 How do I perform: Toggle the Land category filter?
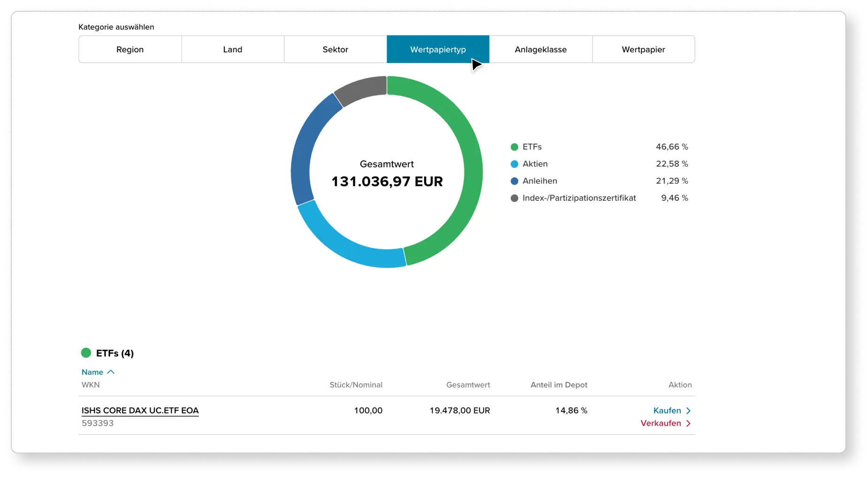pyautogui.click(x=233, y=49)
